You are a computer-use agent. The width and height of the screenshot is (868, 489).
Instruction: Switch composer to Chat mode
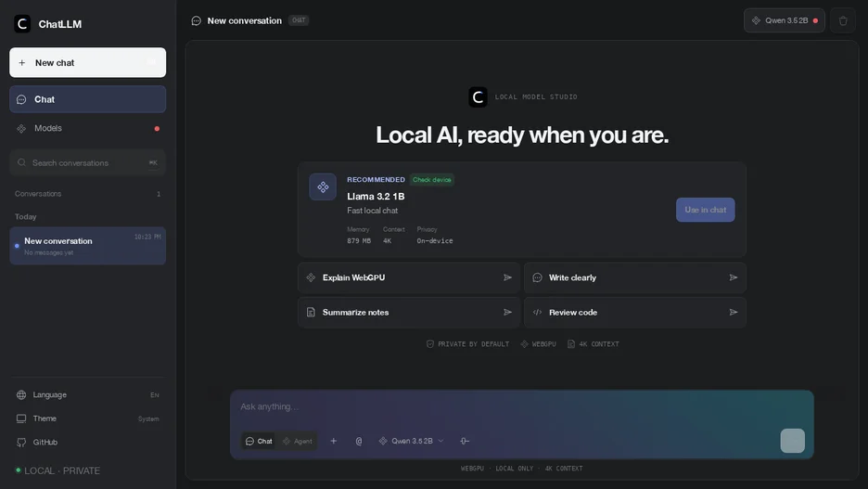pyautogui.click(x=259, y=442)
